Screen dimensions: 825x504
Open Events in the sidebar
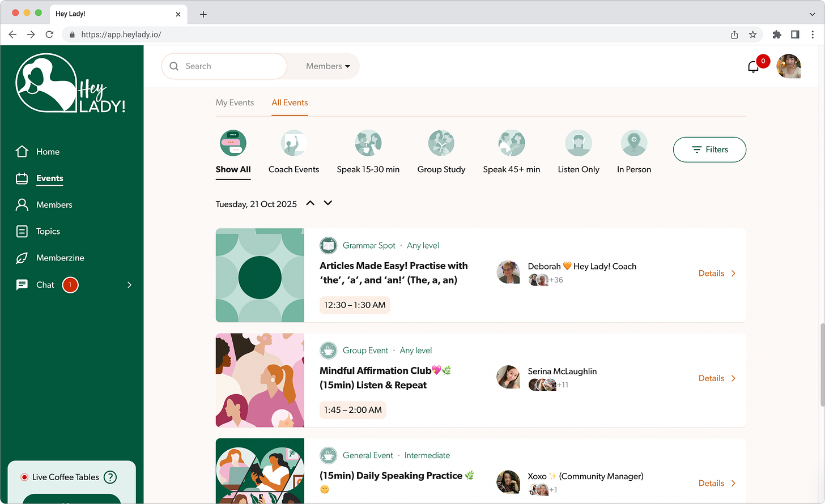pyautogui.click(x=39, y=178)
